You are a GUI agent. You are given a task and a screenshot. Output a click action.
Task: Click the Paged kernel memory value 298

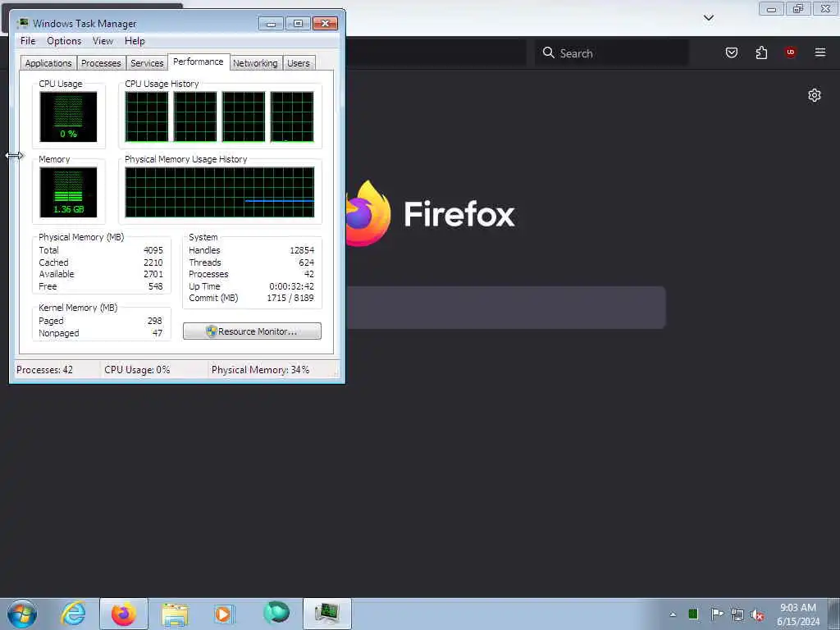154,321
